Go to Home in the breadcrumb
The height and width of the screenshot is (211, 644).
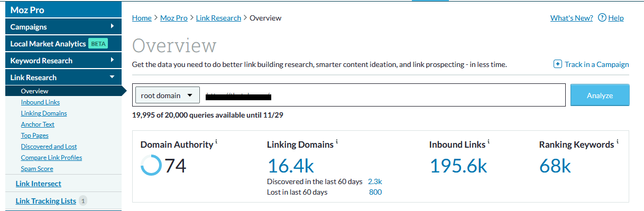(142, 18)
